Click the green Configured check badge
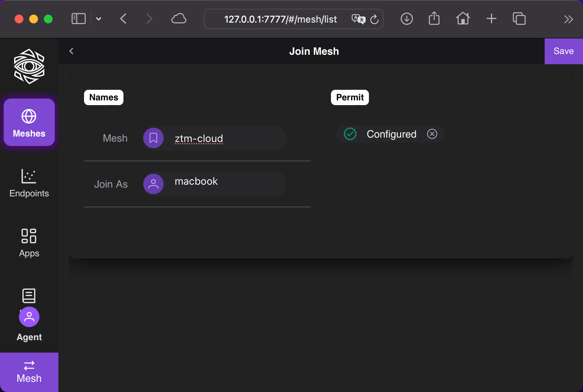 350,134
